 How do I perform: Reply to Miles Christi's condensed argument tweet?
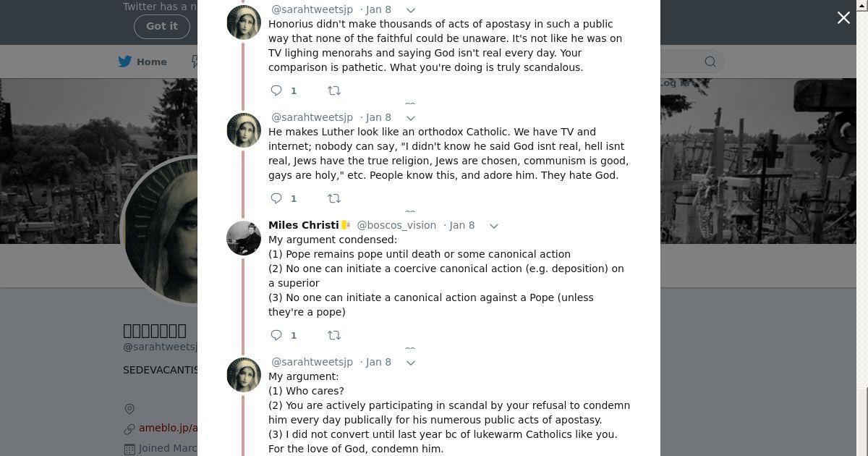[276, 335]
